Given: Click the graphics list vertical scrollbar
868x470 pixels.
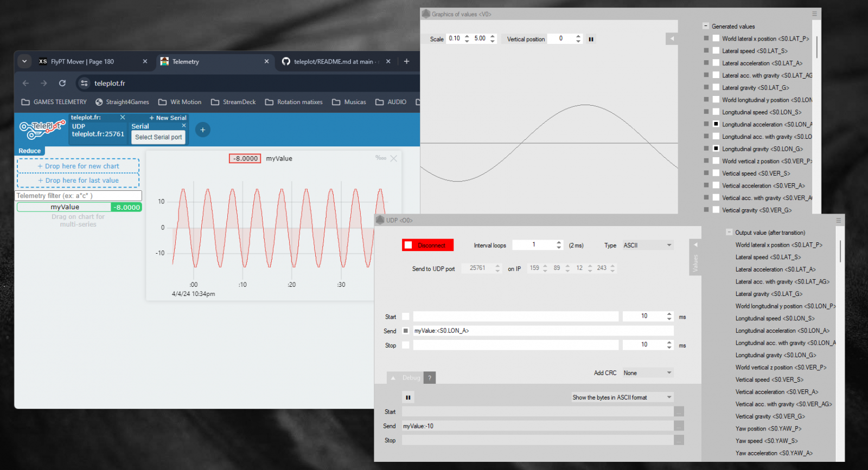Looking at the screenshot, I should [x=816, y=47].
